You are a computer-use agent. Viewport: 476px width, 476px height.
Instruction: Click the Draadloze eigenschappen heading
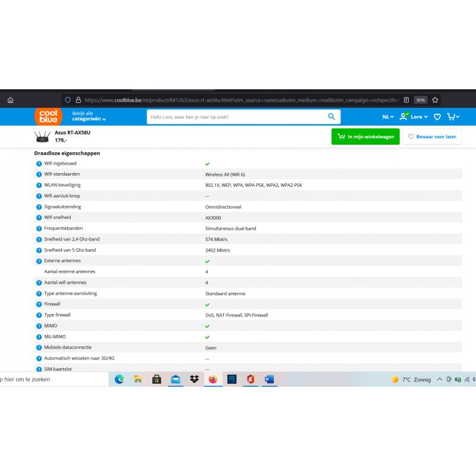pos(67,154)
